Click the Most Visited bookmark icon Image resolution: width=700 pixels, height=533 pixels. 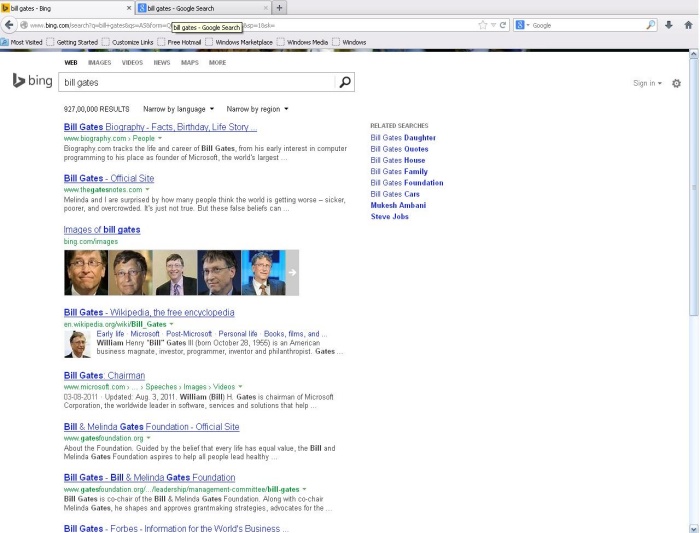(5, 42)
